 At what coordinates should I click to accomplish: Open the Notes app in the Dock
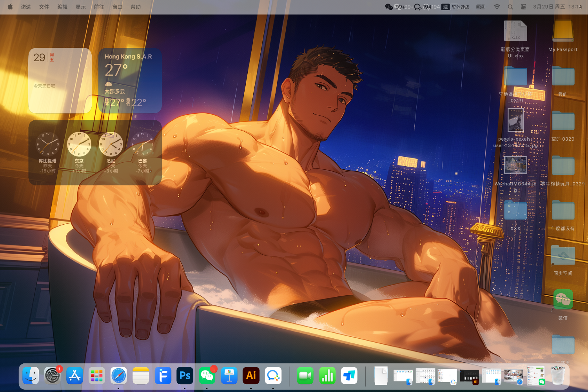141,376
